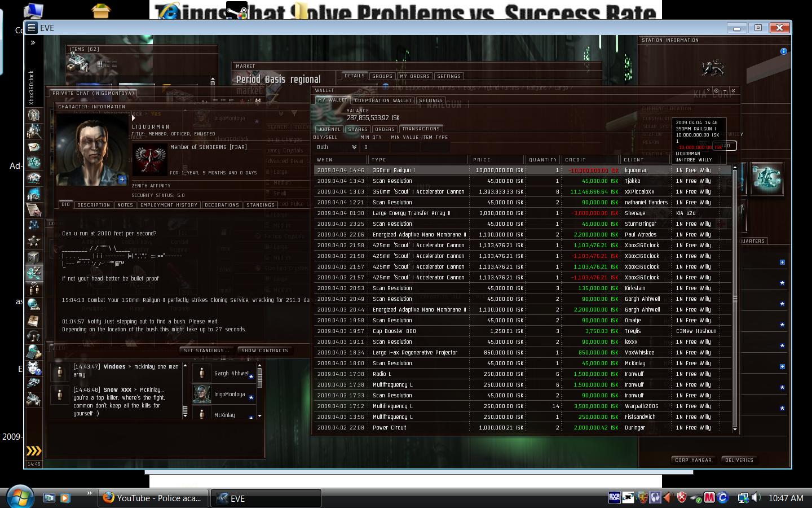
Task: Open the globe browser icon in sidebar
Action: [34, 305]
